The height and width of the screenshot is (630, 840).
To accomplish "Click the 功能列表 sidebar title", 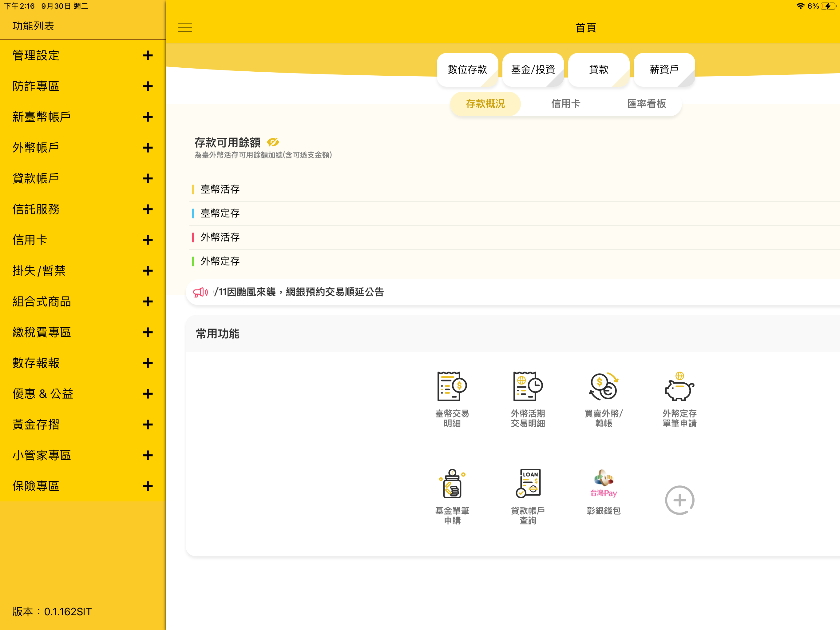I will pyautogui.click(x=34, y=26).
